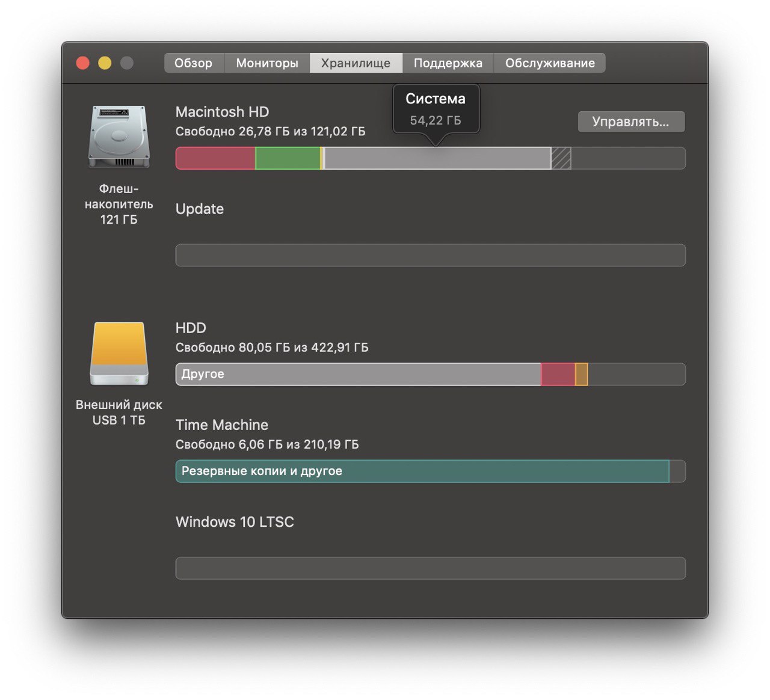Minimize the window with yellow button
The image size is (770, 700).
click(x=105, y=63)
